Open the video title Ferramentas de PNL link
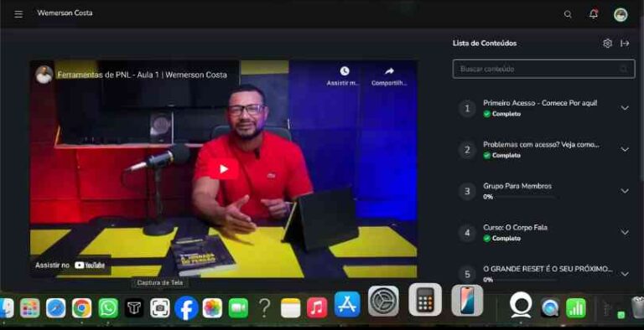 pyautogui.click(x=142, y=75)
